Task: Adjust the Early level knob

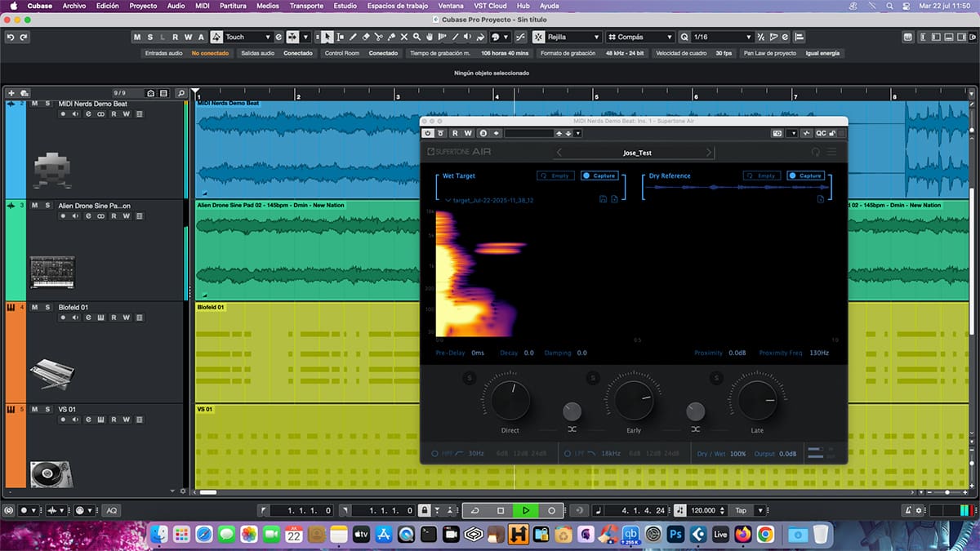Action: pyautogui.click(x=634, y=400)
